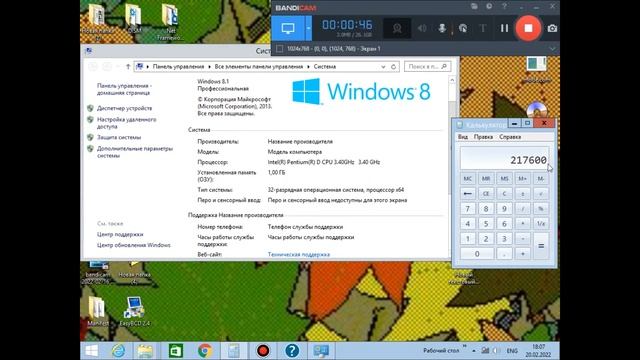640x360 pixels.
Task: Click Все элементы панели управления breadcrumb
Action: point(259,67)
